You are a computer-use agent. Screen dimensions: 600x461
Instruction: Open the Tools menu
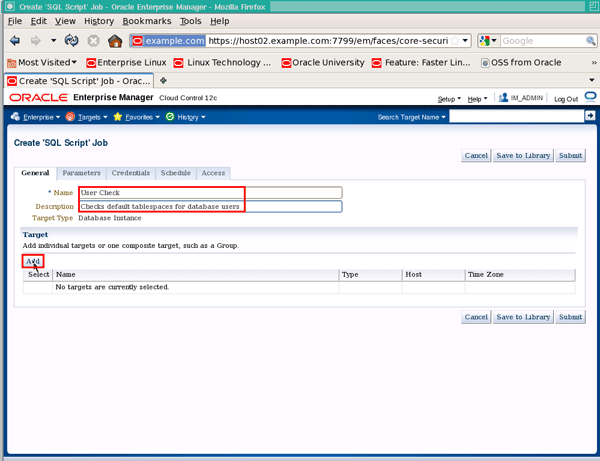click(191, 21)
